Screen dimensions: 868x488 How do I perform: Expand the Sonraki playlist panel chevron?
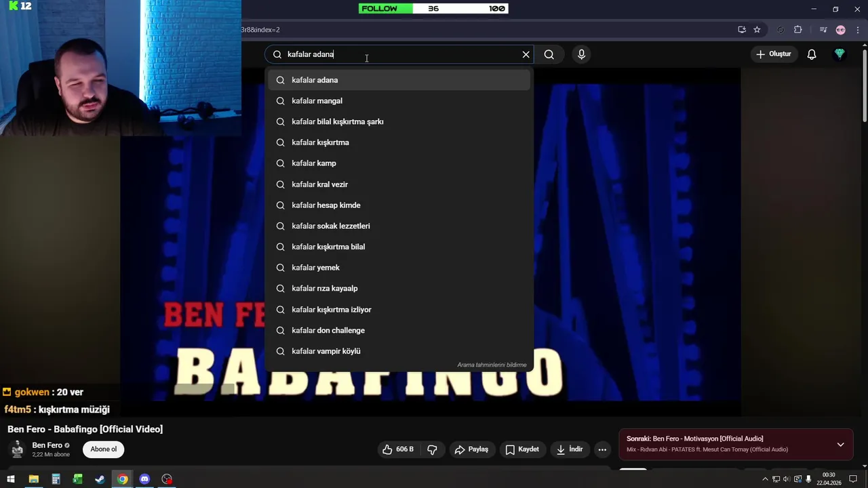(840, 445)
